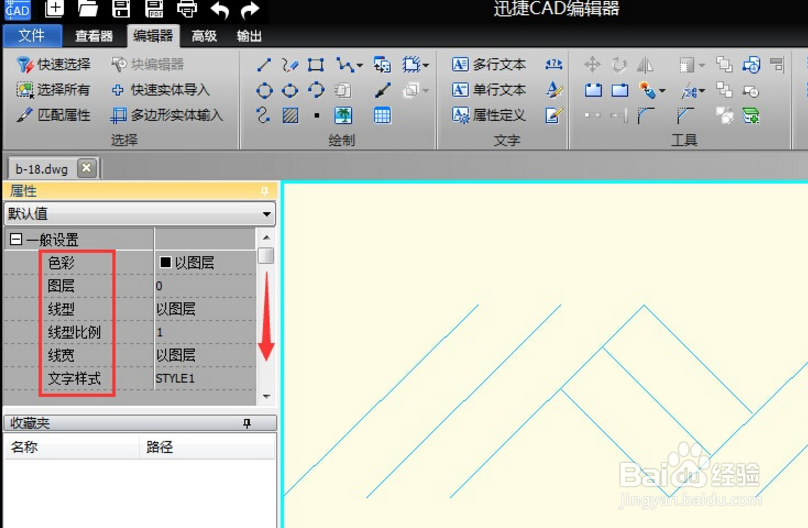Open text style editor icon

[x=554, y=90]
